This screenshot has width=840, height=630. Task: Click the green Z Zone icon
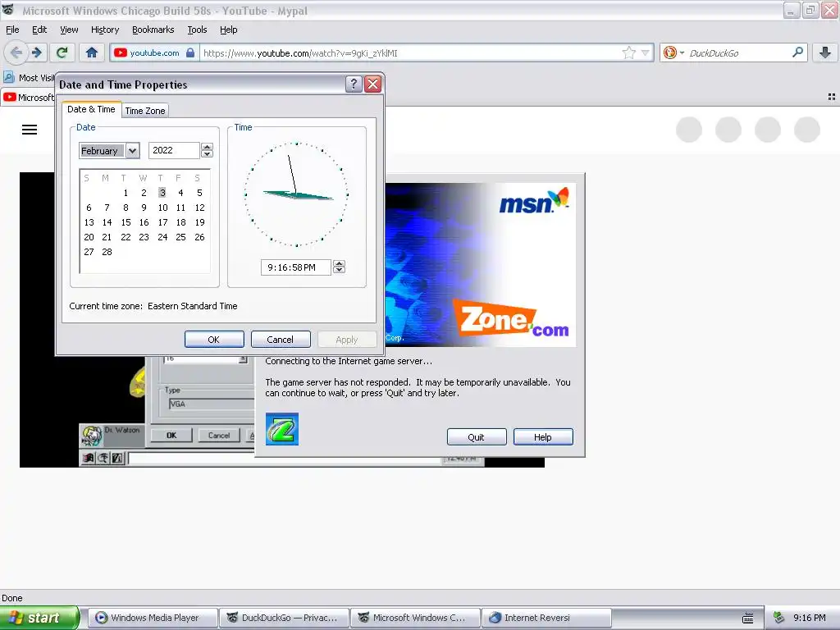tap(282, 429)
